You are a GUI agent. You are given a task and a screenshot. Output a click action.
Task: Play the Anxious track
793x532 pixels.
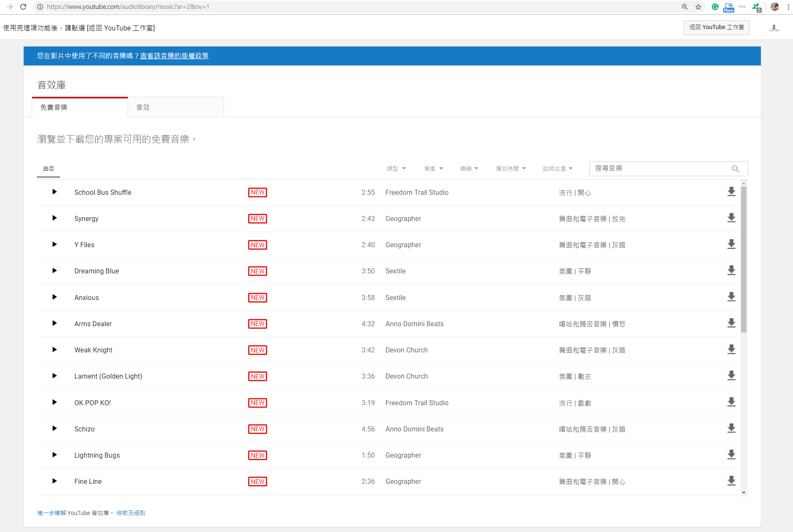click(x=55, y=297)
